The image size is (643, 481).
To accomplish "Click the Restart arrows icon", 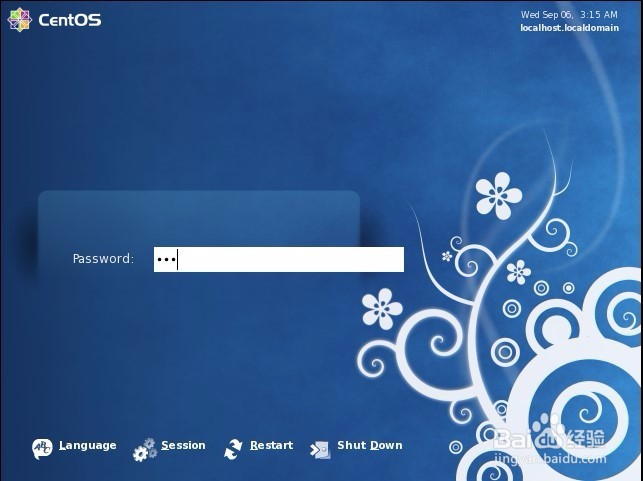I will [233, 449].
